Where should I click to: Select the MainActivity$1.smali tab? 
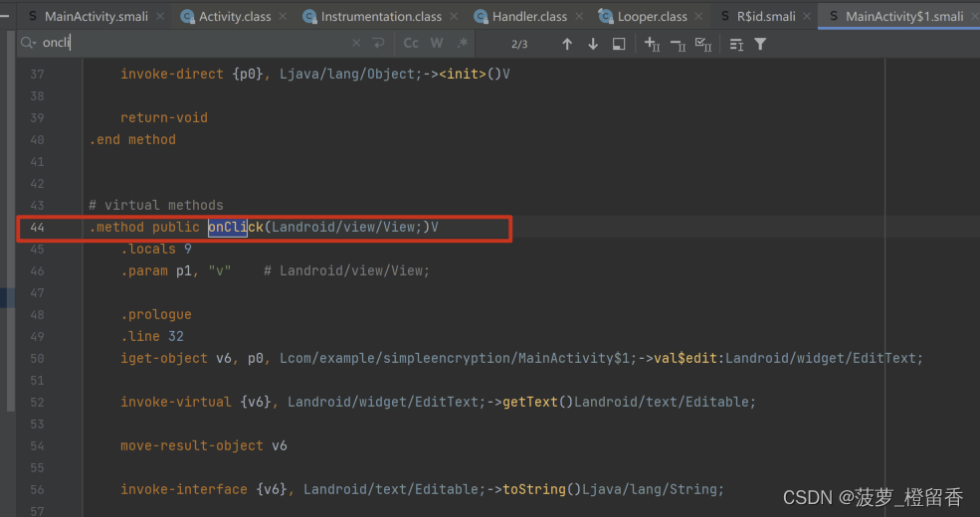(903, 16)
